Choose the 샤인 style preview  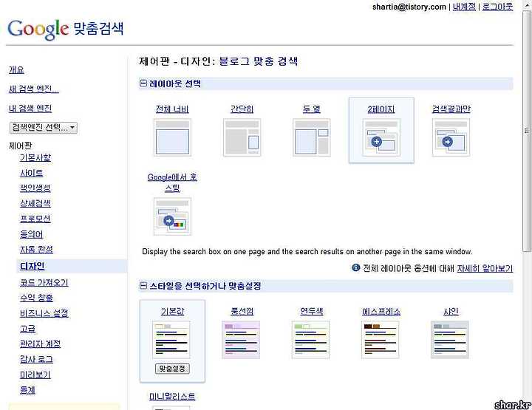pos(450,340)
